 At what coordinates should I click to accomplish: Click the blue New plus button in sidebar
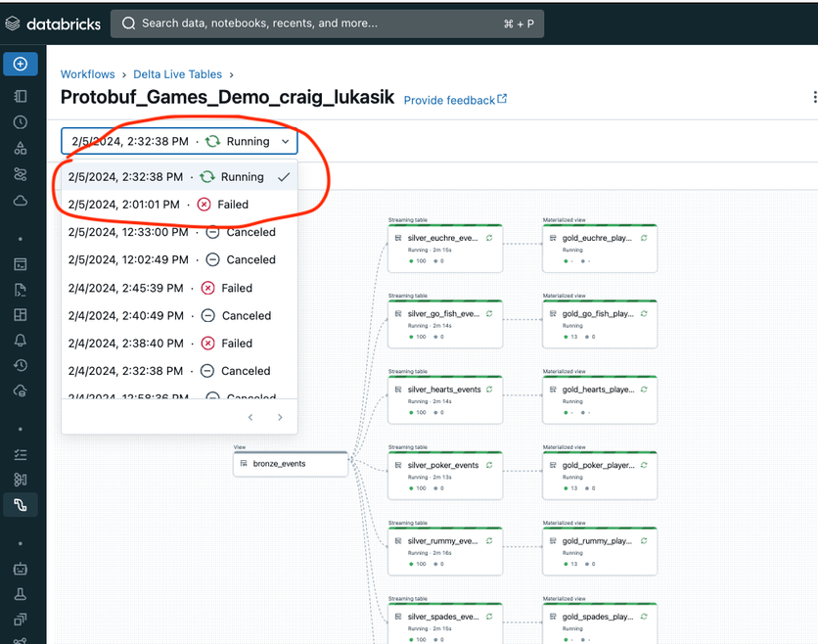(x=21, y=65)
